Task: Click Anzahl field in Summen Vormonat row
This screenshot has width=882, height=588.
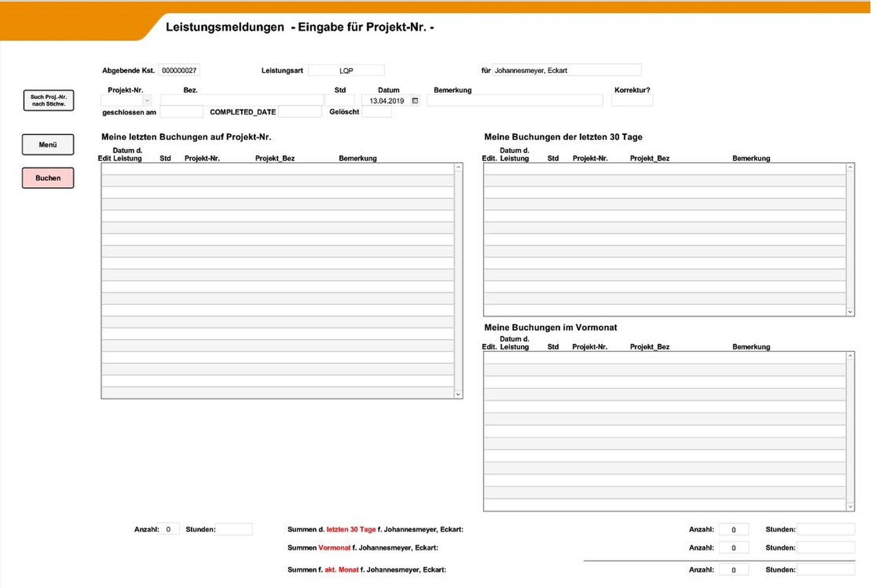Action: tap(734, 547)
